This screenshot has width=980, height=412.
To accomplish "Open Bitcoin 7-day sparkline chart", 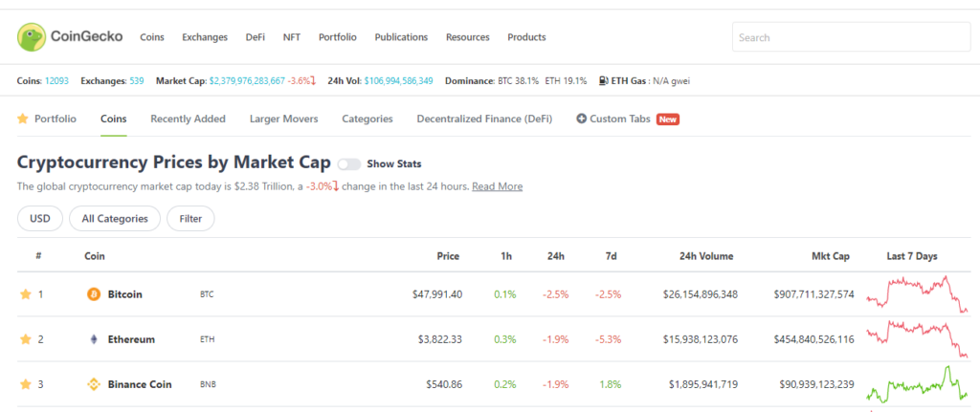I will [917, 293].
